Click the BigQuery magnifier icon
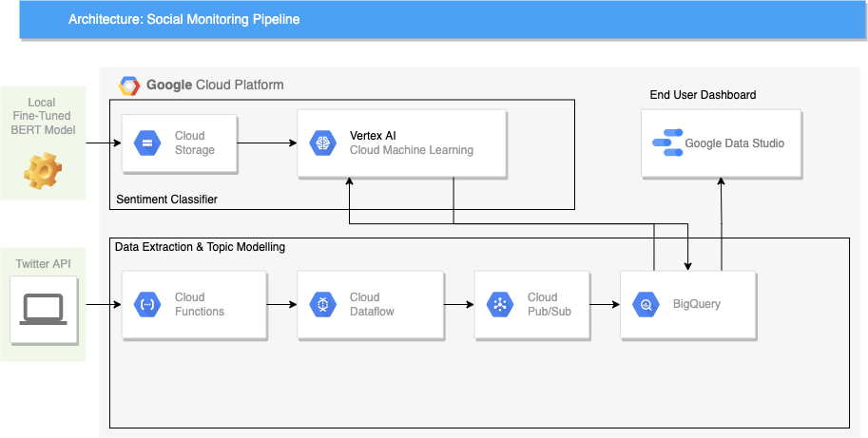The image size is (868, 438). click(x=646, y=304)
